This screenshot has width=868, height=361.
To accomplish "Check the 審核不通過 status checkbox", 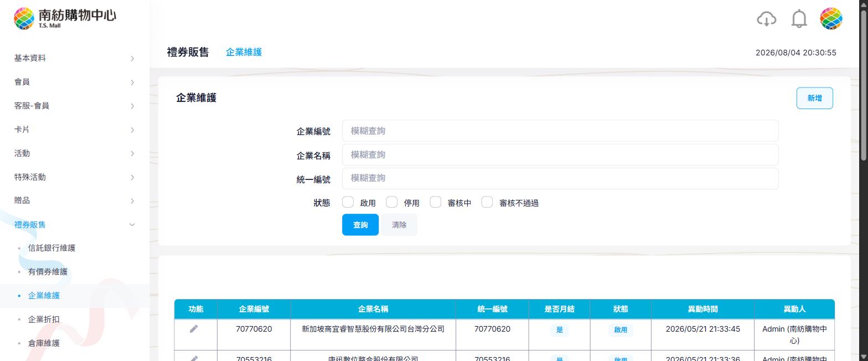I will coord(487,202).
